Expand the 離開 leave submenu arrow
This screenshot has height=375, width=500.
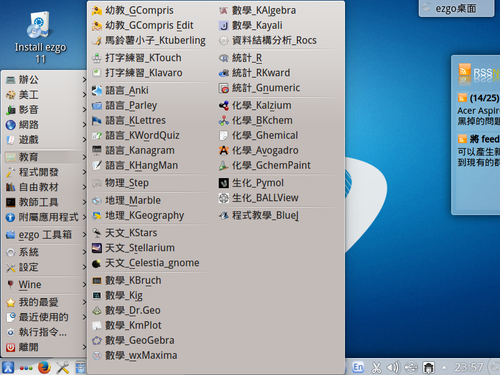(x=84, y=347)
